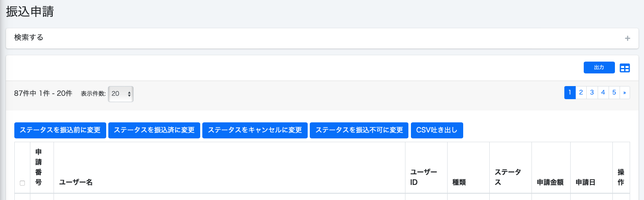Image resolution: width=644 pixels, height=200 pixels.
Task: Go to page 2 of results
Action: 581,92
